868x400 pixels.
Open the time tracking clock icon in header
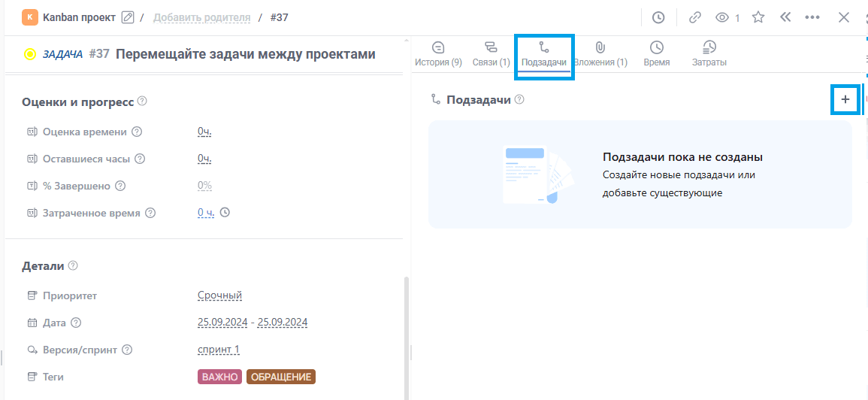point(658,18)
